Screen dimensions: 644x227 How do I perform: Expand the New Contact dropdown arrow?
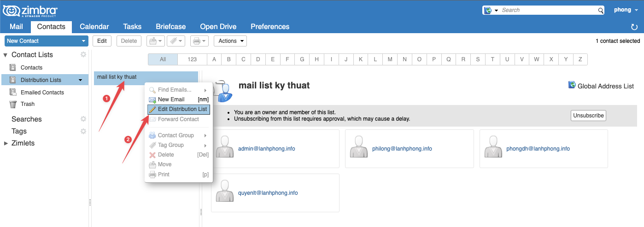click(83, 41)
